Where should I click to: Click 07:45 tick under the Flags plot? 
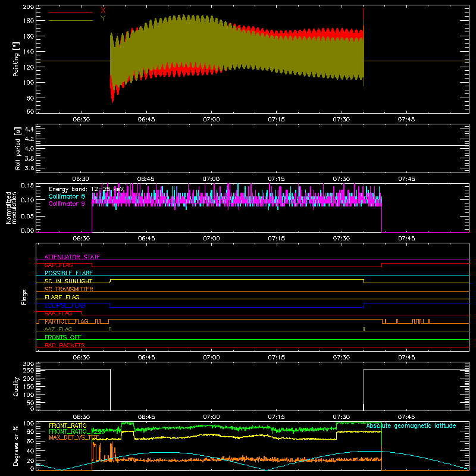click(x=406, y=358)
